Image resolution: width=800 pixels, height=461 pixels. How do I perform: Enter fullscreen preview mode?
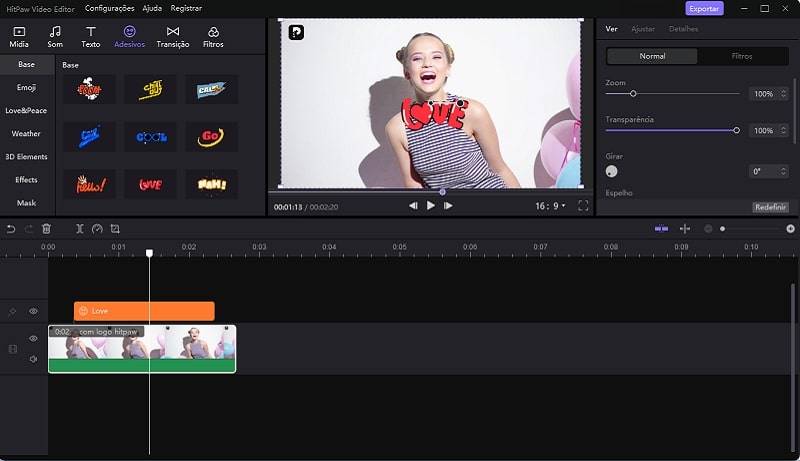click(x=583, y=205)
